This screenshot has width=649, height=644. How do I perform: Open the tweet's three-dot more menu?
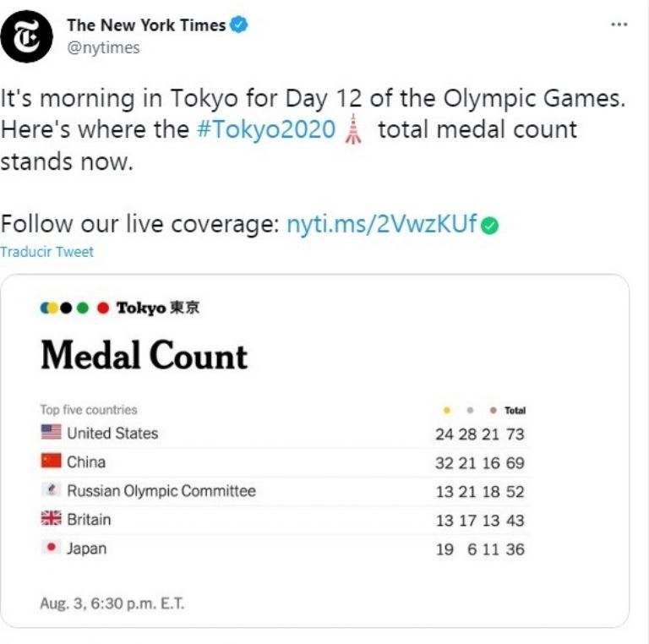coord(619,25)
